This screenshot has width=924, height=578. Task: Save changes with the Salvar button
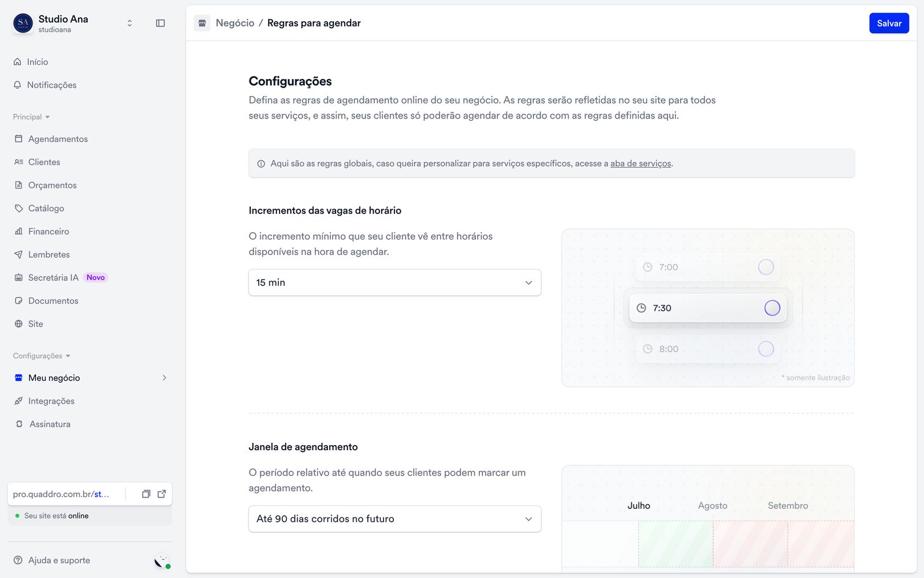click(889, 23)
